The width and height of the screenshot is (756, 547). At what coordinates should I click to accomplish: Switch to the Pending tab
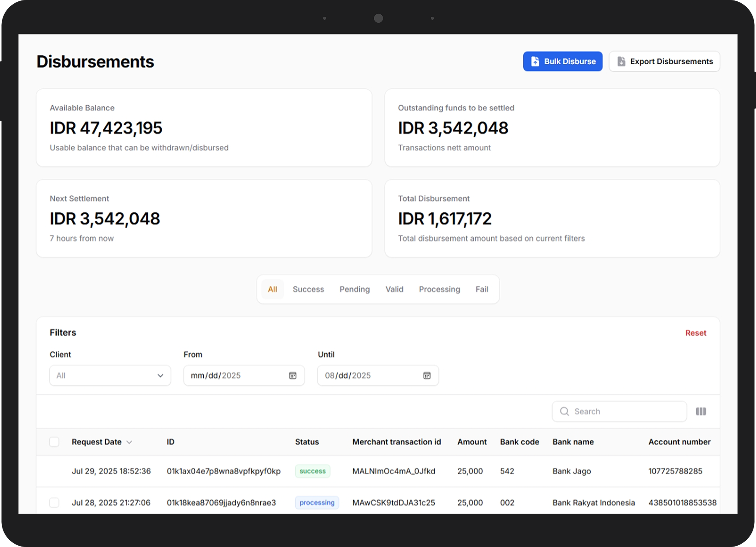point(354,289)
